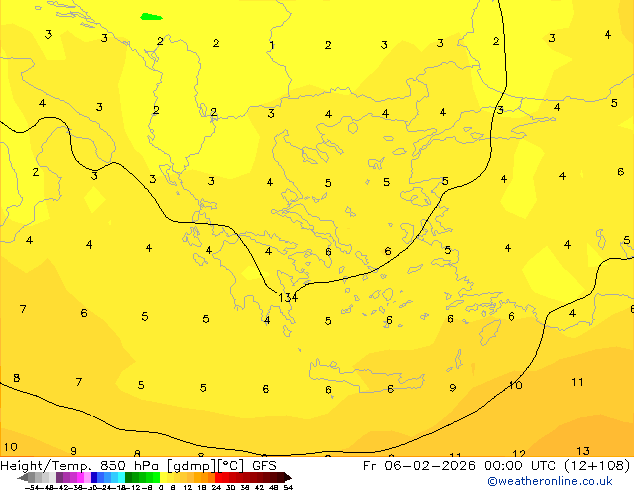The width and height of the screenshot is (634, 490).
Task: Click the weatheronline.co.uk copyright link
Action: coord(550,481)
